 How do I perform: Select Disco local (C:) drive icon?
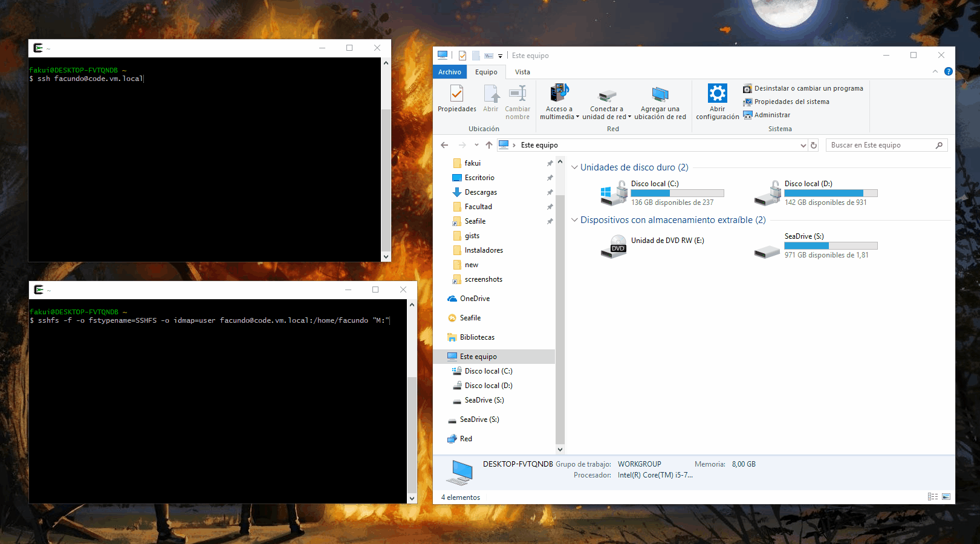click(x=614, y=193)
